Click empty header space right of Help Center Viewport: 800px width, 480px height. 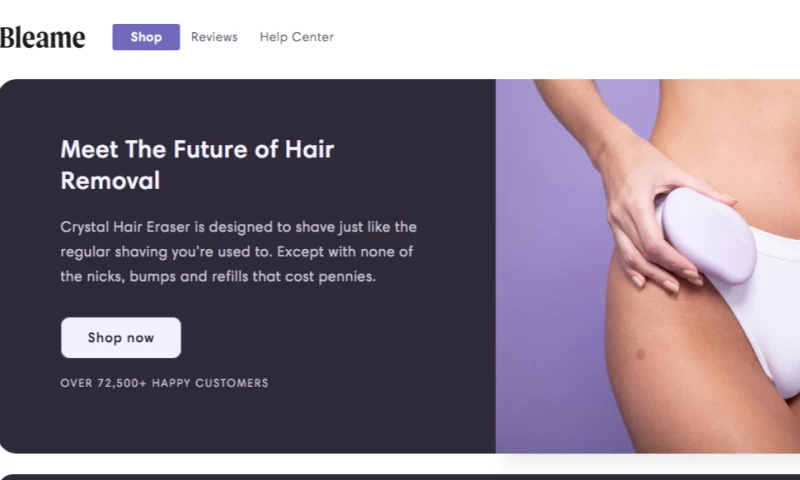click(x=561, y=37)
